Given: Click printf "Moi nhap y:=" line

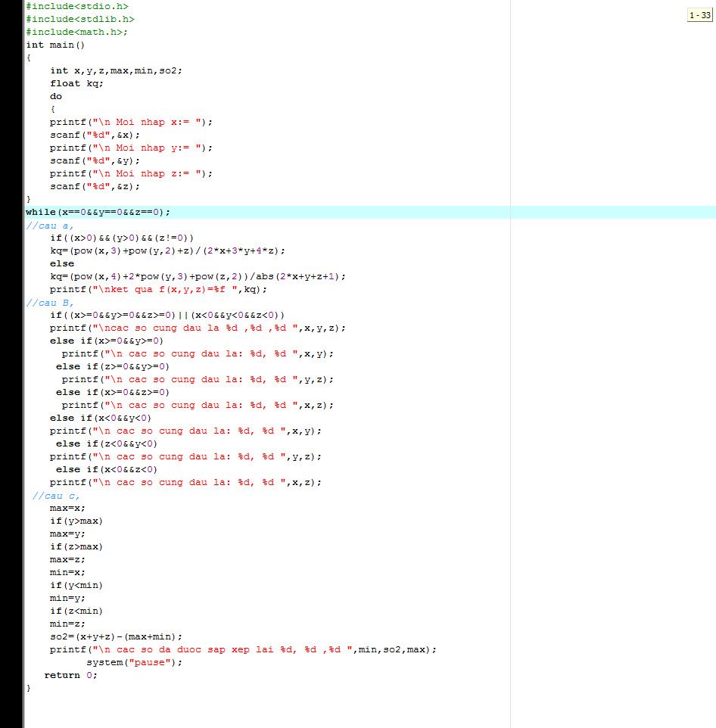Looking at the screenshot, I should pos(131,148).
